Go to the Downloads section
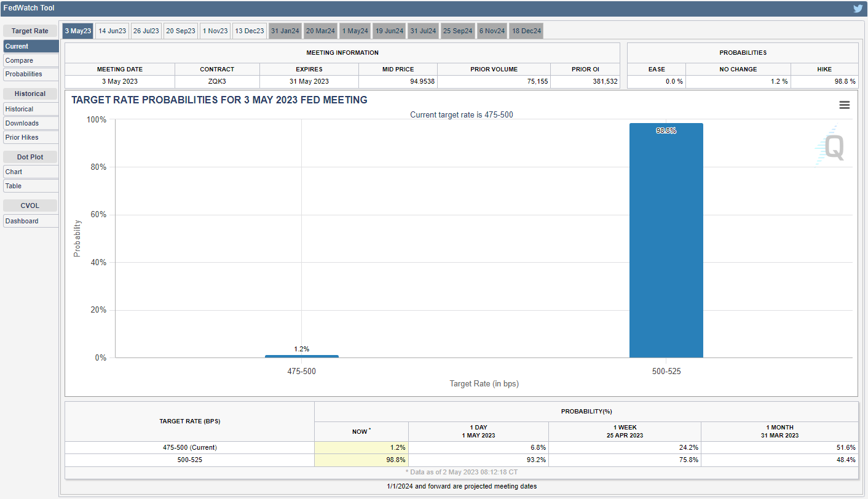The width and height of the screenshot is (868, 499). point(31,123)
